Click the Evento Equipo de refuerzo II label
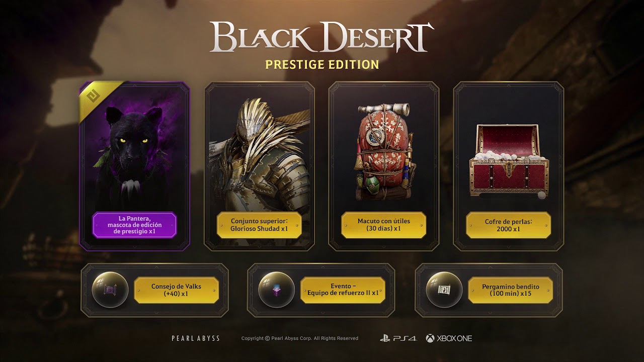 click(x=343, y=290)
